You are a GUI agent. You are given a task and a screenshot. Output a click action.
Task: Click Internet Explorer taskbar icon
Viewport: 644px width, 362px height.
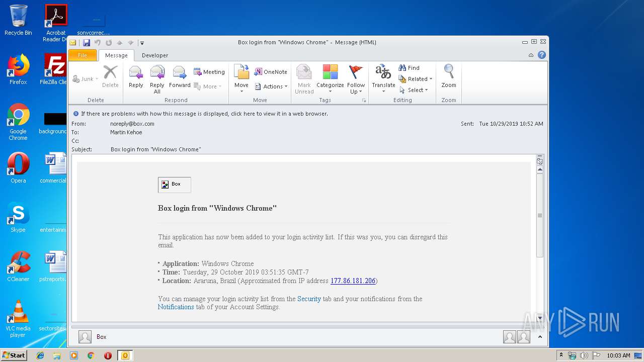tap(40, 355)
